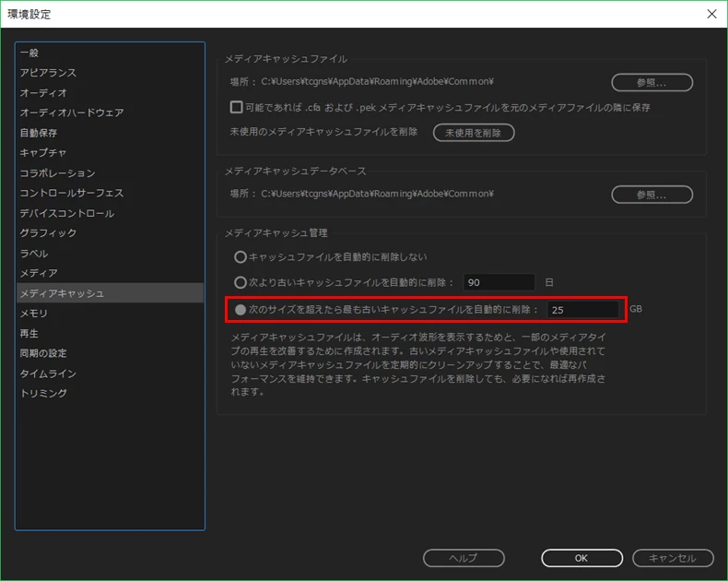This screenshot has height=581, width=728.
Task: Click the 未使用のメディアキャッシュファイルを削除 label
Action: coord(323,132)
